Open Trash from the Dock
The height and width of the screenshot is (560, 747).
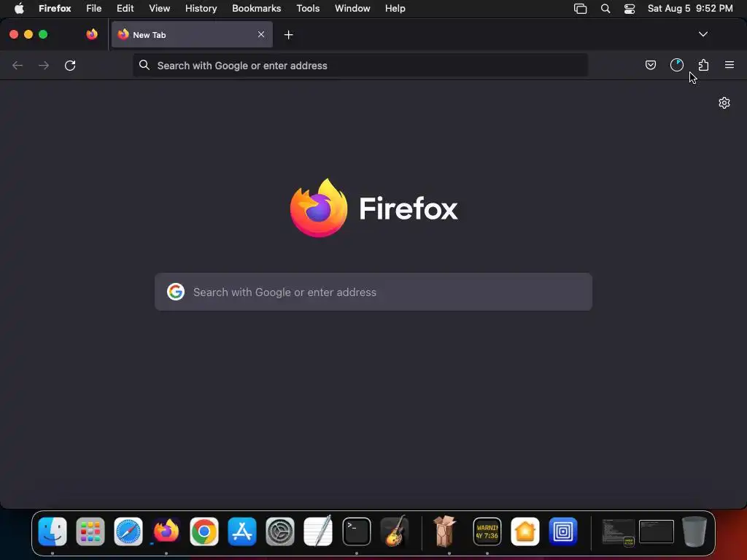click(694, 532)
